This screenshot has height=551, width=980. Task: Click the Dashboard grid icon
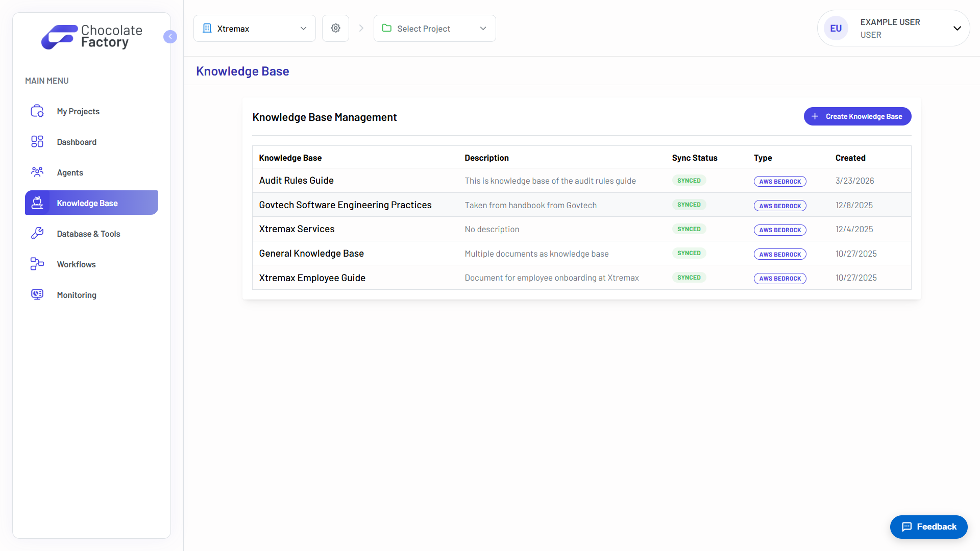pos(37,142)
